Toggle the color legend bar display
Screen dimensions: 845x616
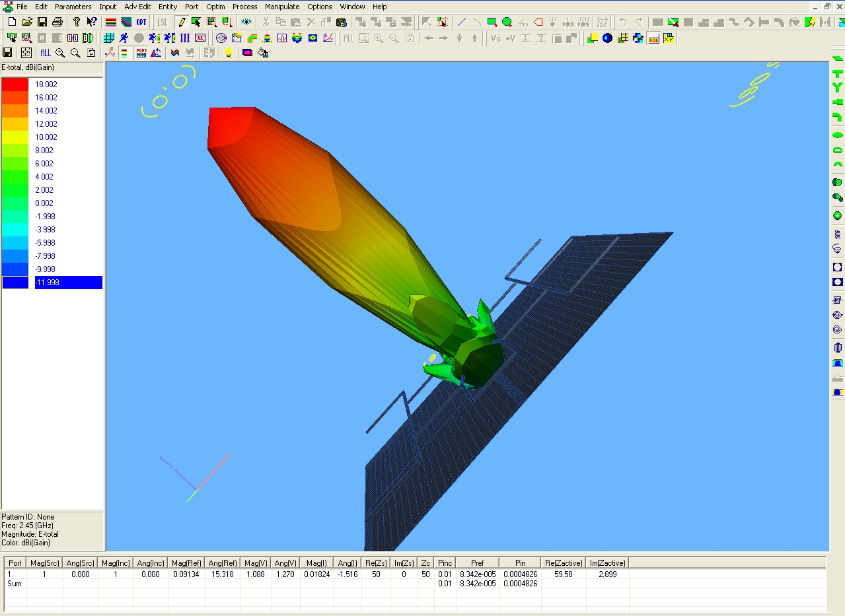tap(124, 53)
